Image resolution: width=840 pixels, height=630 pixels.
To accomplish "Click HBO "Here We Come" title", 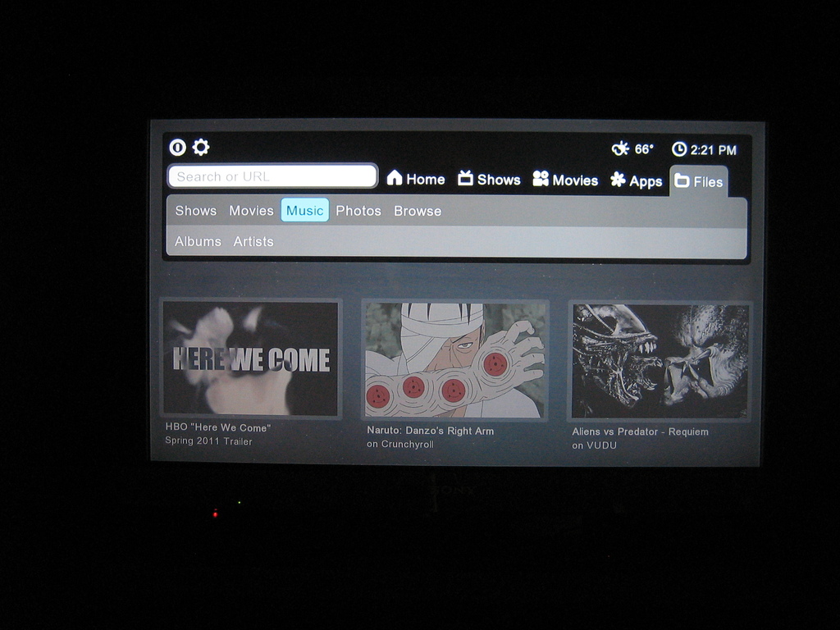I will [218, 427].
